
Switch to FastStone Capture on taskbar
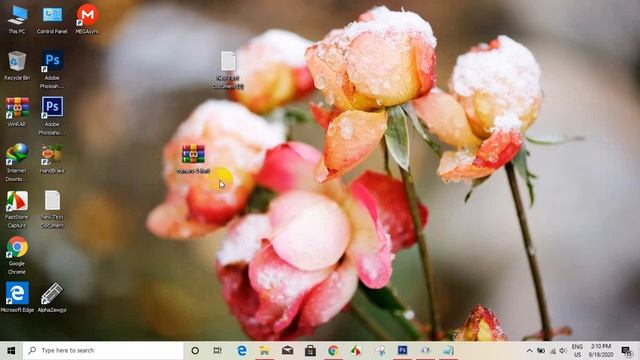[356, 350]
